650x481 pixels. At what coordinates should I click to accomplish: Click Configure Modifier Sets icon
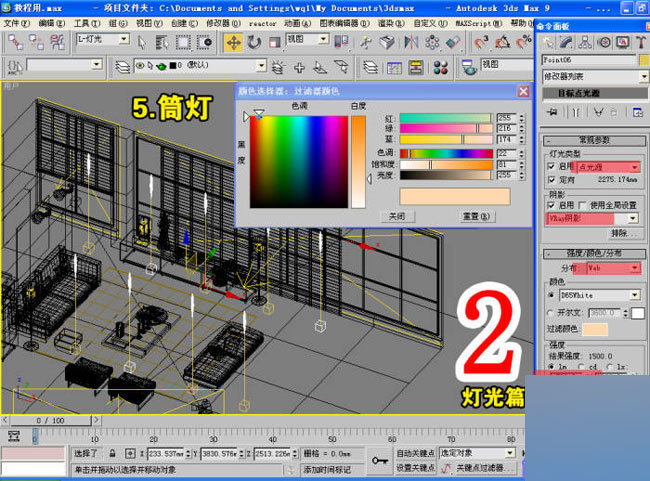click(637, 112)
